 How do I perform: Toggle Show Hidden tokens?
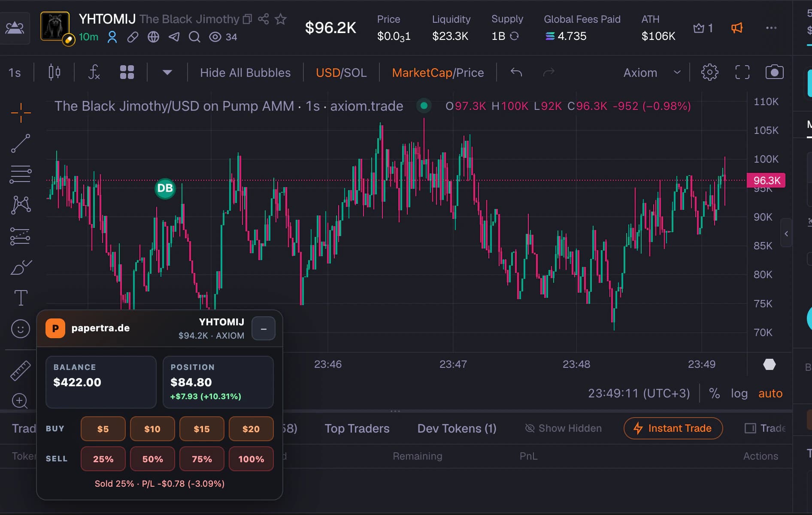tap(563, 428)
